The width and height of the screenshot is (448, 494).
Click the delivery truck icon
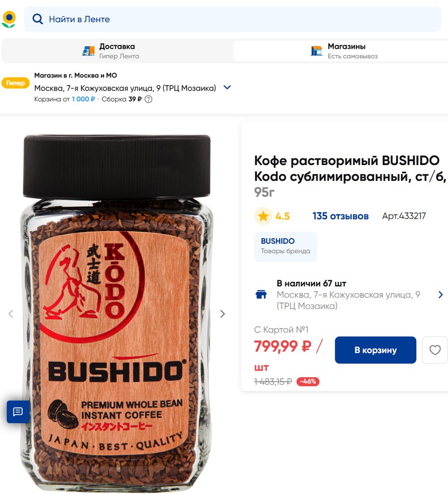click(x=88, y=51)
